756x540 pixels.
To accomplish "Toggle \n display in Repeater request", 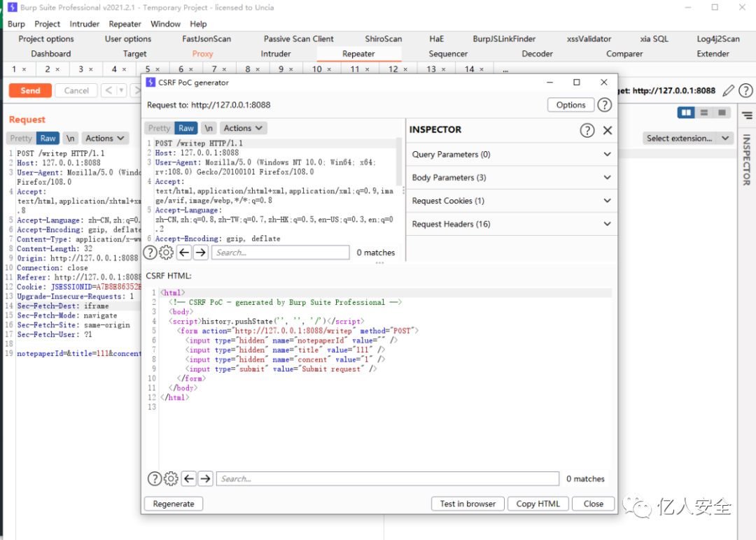I will 71,138.
